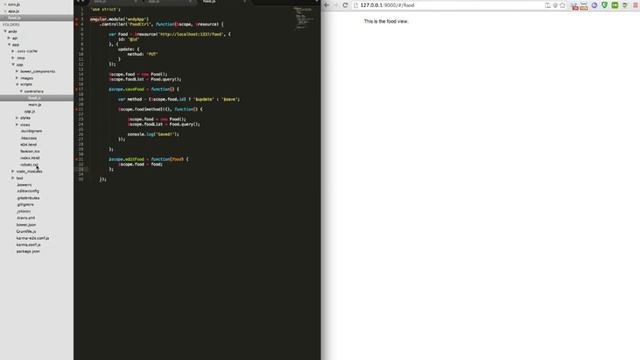Go forward in the browser
This screenshot has height=360, width=640.
click(x=336, y=5)
